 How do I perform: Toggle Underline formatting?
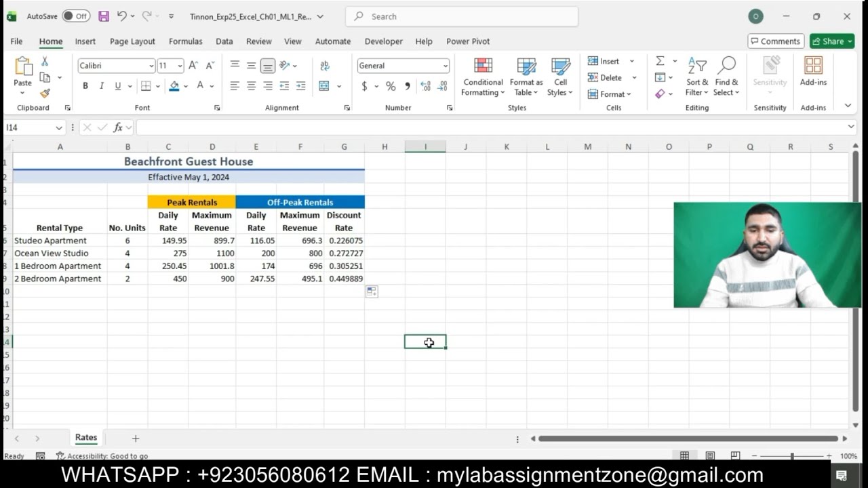point(118,86)
